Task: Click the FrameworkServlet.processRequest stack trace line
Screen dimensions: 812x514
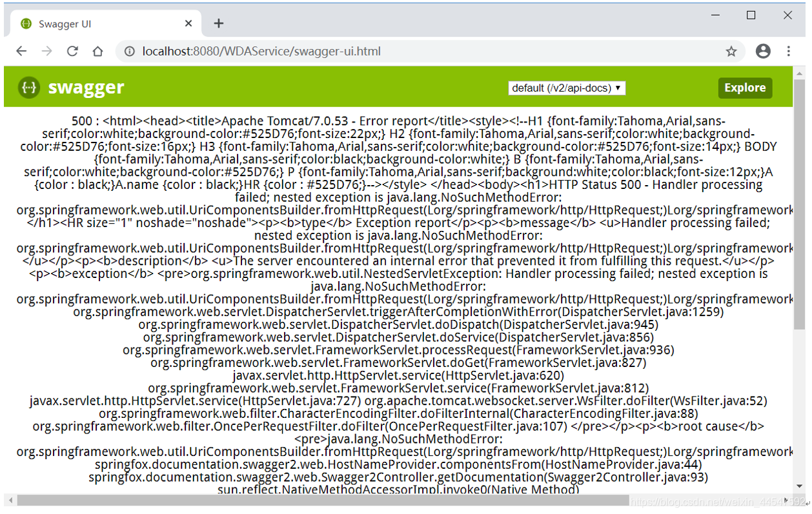Action: (x=398, y=350)
